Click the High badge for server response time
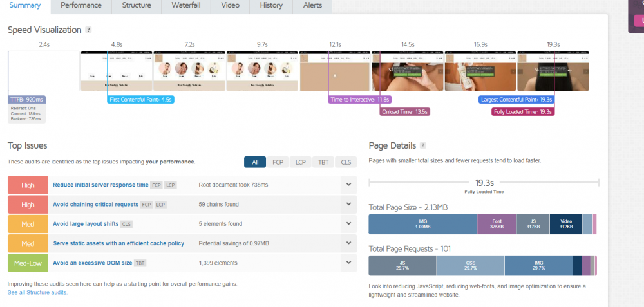Screen dimensions: 644x307 28,185
